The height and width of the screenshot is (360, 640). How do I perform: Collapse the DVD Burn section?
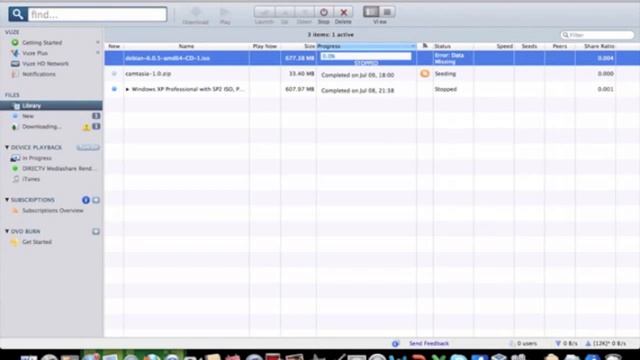(7, 231)
